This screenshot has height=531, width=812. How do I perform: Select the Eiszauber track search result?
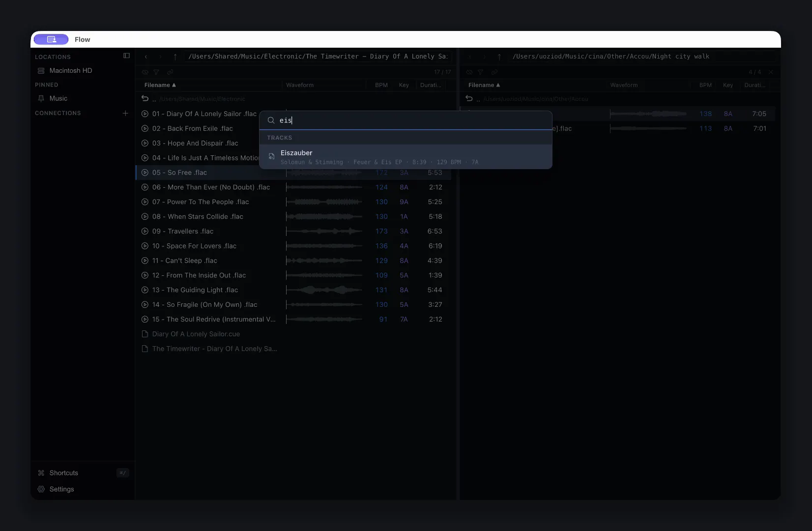point(406,157)
